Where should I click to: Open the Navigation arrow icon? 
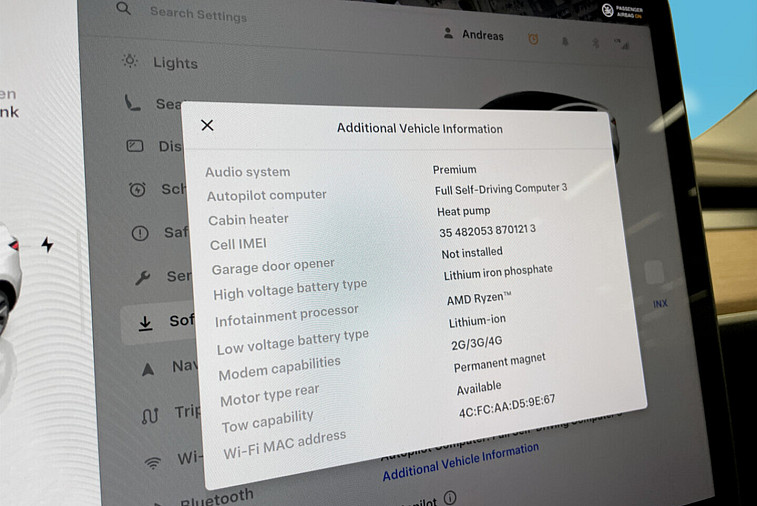point(148,368)
